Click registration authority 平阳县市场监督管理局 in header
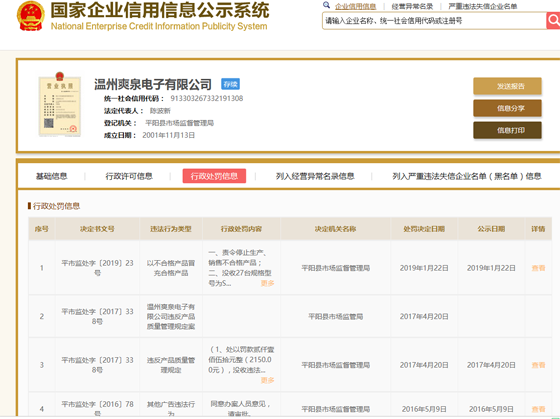Image resolution: width=560 pixels, height=419 pixels. pos(180,123)
